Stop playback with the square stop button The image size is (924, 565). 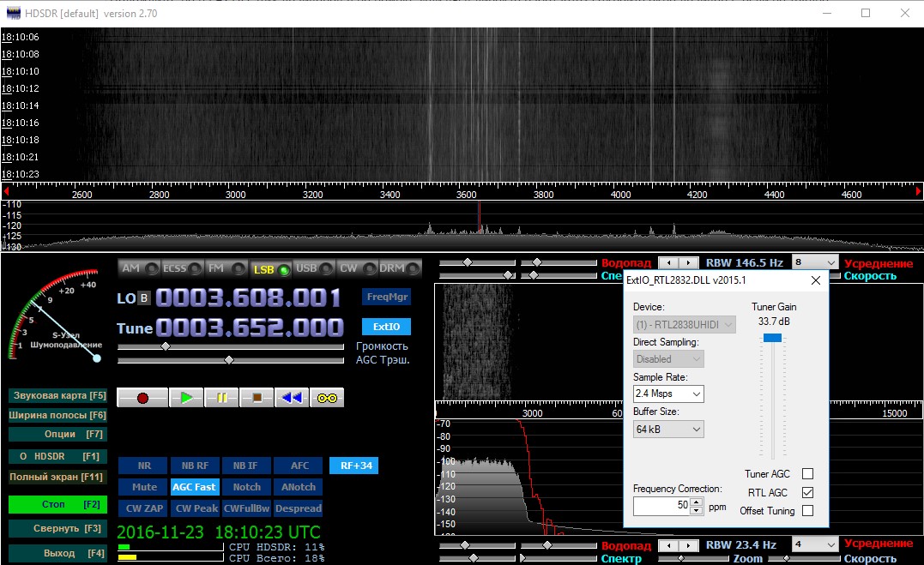pos(257,398)
